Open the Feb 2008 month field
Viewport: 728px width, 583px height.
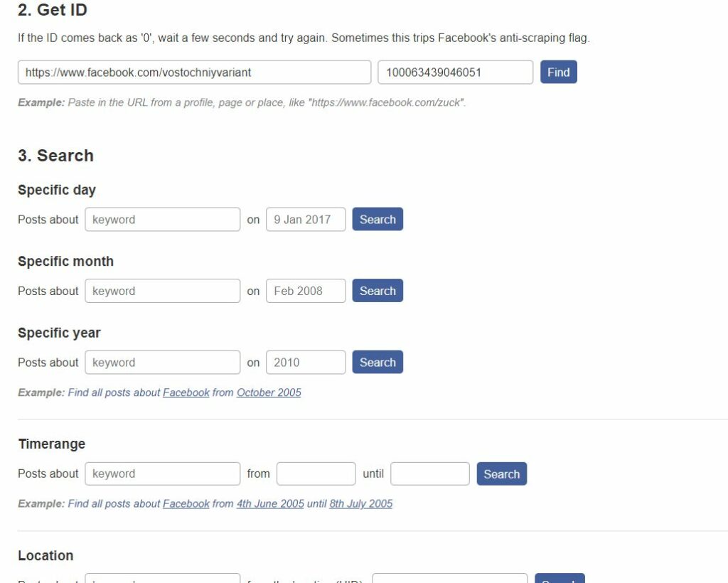point(306,291)
